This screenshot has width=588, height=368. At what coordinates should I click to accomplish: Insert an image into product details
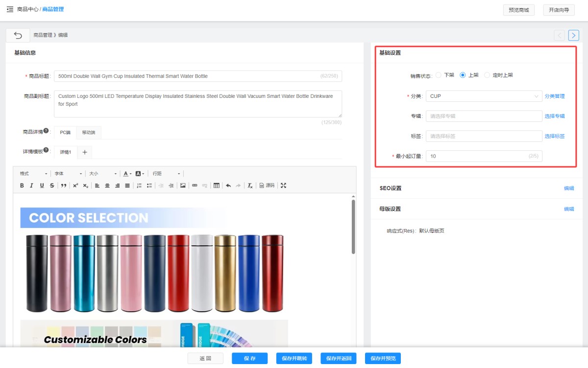(x=183, y=185)
